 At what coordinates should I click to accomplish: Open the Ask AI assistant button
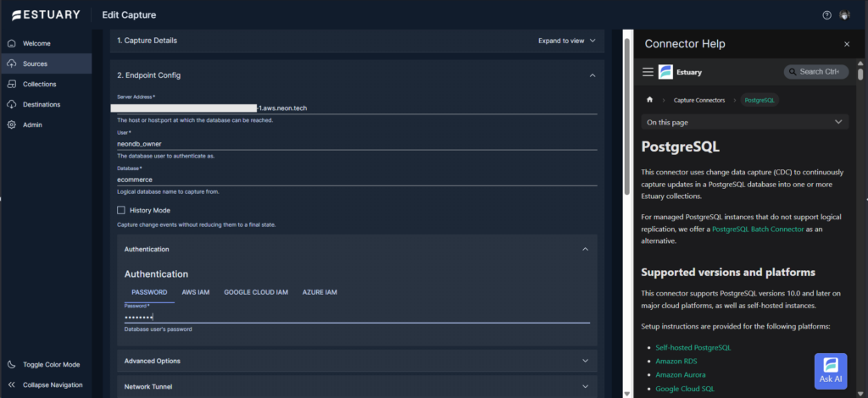tap(831, 371)
